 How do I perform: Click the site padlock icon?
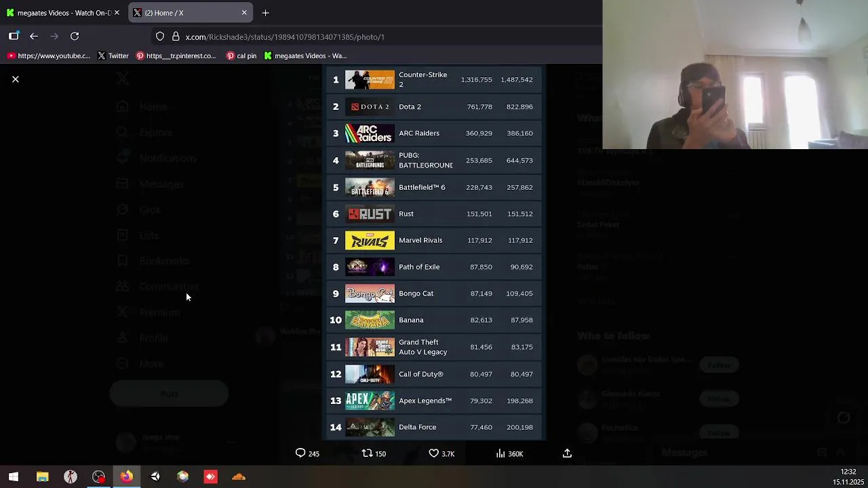[176, 37]
